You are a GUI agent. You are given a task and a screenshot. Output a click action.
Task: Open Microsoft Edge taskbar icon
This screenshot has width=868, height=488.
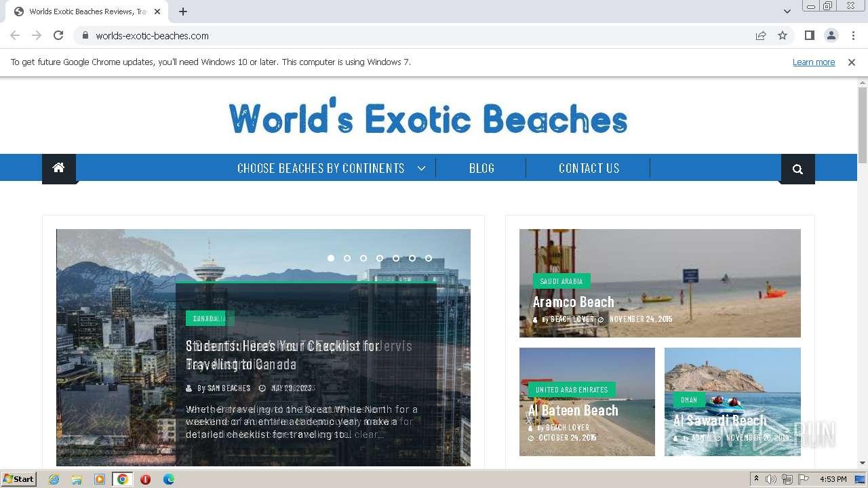[168, 479]
